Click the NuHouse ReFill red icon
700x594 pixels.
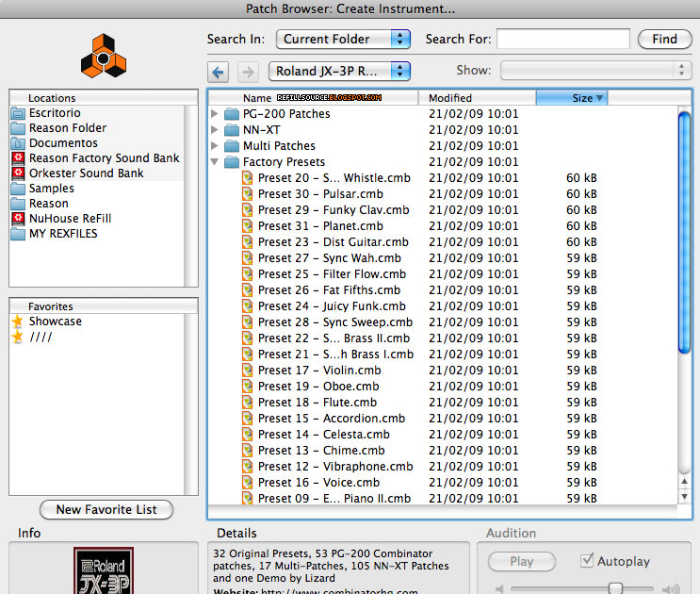coord(18,219)
